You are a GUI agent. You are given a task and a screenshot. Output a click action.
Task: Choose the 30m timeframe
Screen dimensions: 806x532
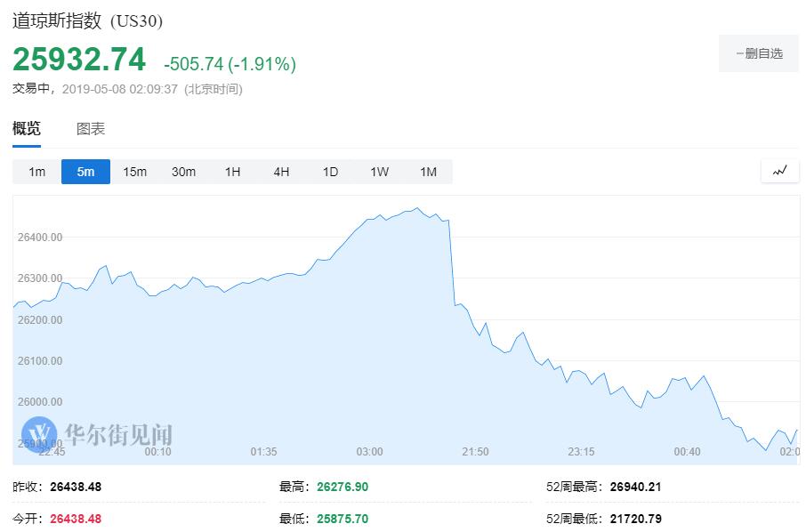(x=183, y=172)
